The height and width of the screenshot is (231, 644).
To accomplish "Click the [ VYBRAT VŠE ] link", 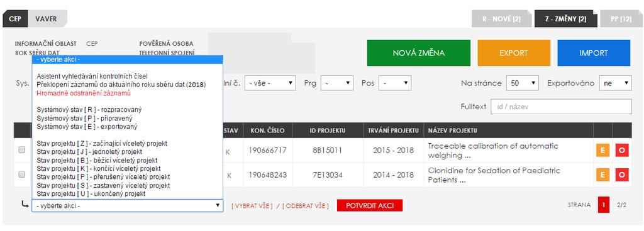I will 252,206.
